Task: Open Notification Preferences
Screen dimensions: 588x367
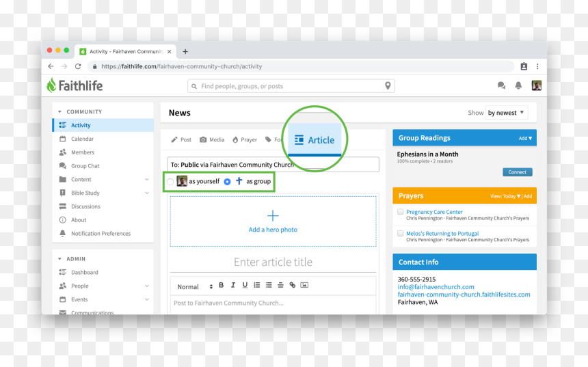Action: point(101,233)
